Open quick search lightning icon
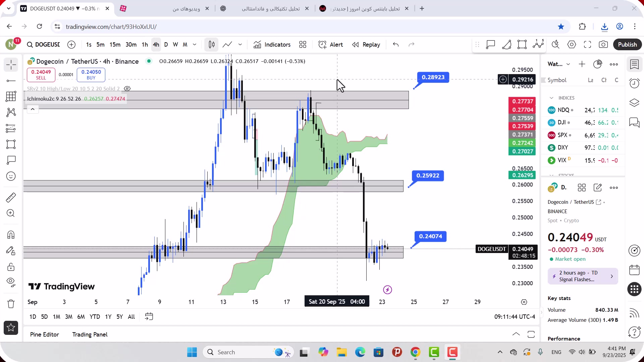 (556, 45)
